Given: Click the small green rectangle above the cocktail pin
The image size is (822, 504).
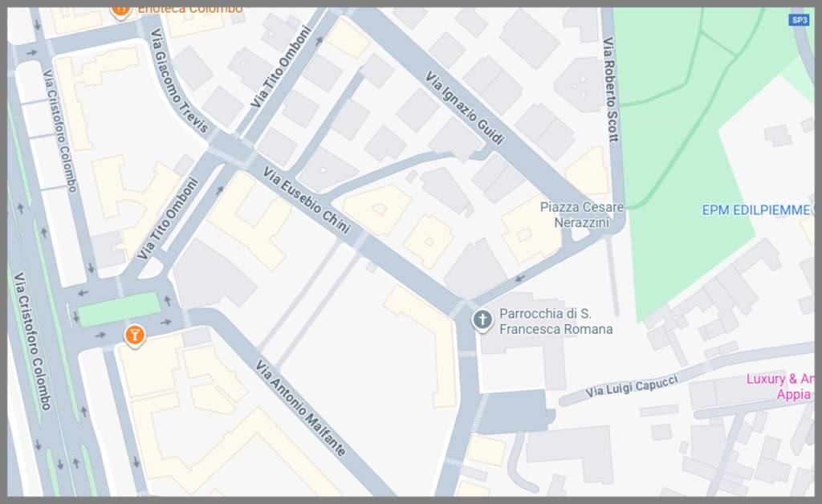Looking at the screenshot, I should click(120, 309).
